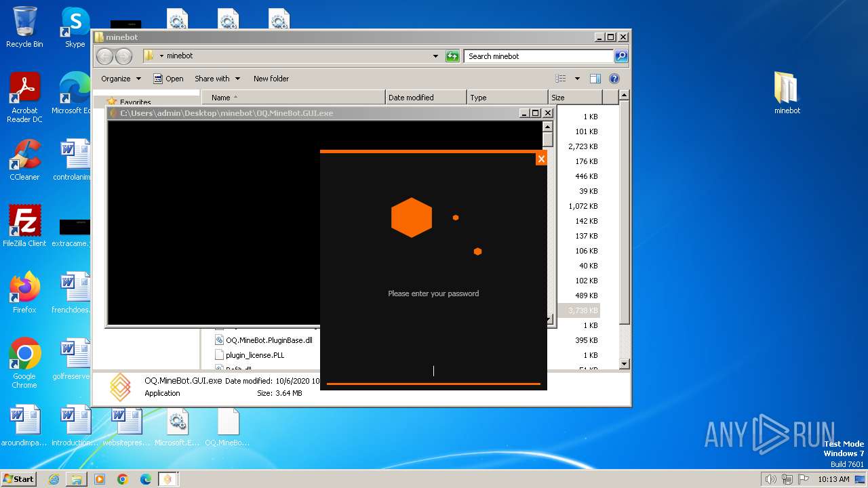Select the golfreserve Word document icon

pyautogui.click(x=72, y=359)
